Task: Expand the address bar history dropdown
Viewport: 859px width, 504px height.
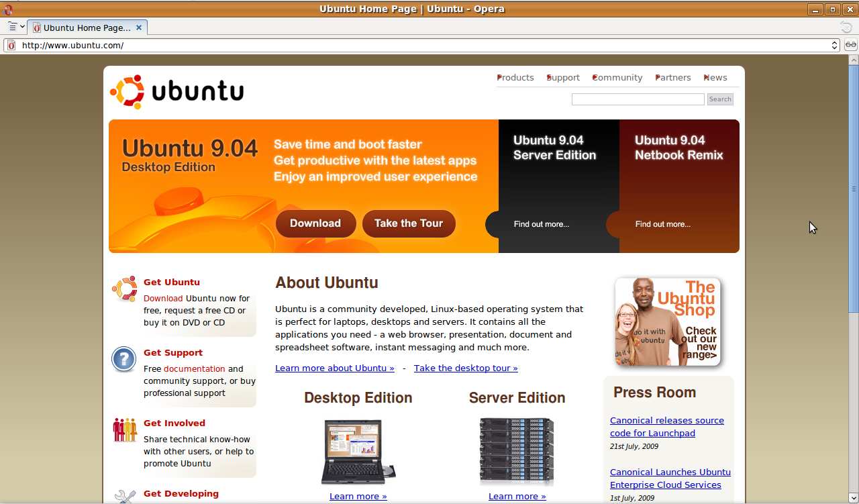Action: click(x=835, y=46)
